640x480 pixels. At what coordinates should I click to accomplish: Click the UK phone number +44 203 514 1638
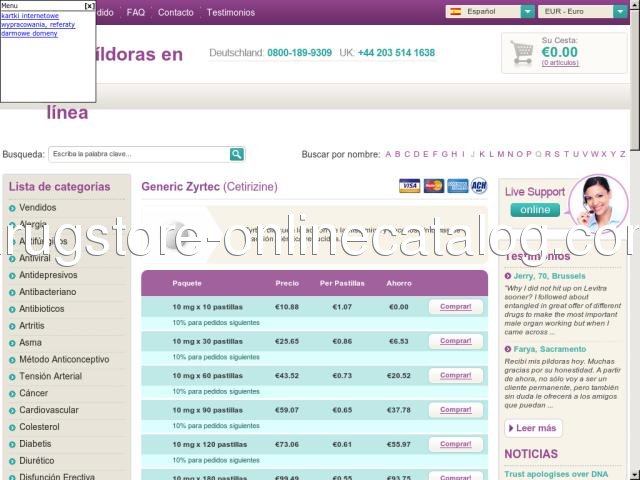(x=396, y=53)
